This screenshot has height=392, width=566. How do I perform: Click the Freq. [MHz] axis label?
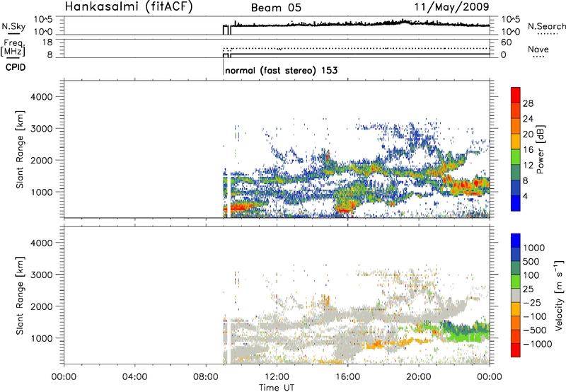13,47
